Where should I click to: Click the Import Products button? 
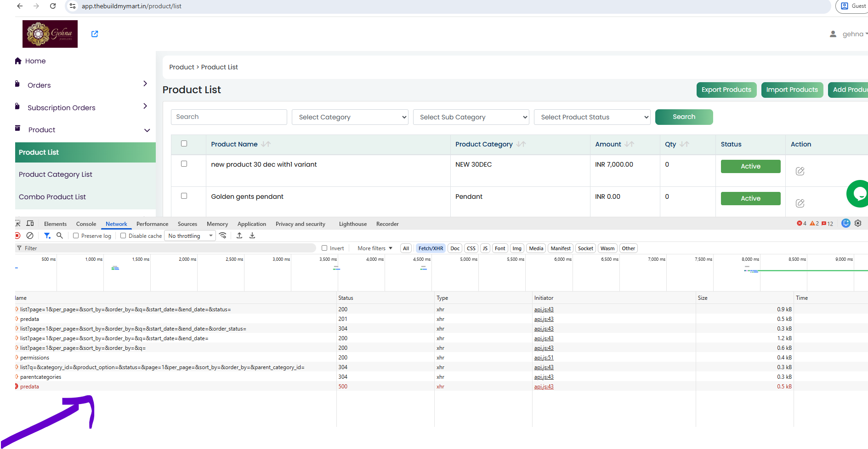(x=792, y=90)
